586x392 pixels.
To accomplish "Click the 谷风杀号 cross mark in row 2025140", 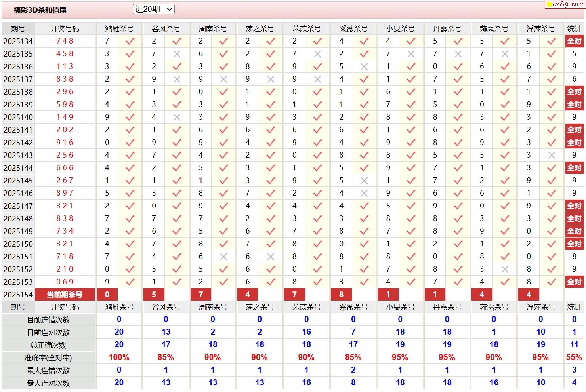I will click(177, 117).
